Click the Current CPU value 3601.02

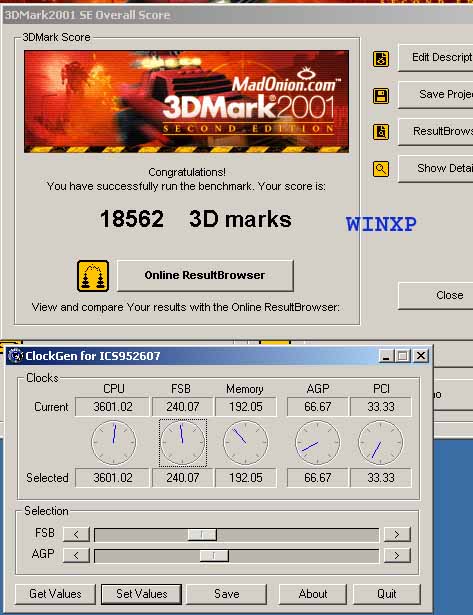[x=112, y=407]
